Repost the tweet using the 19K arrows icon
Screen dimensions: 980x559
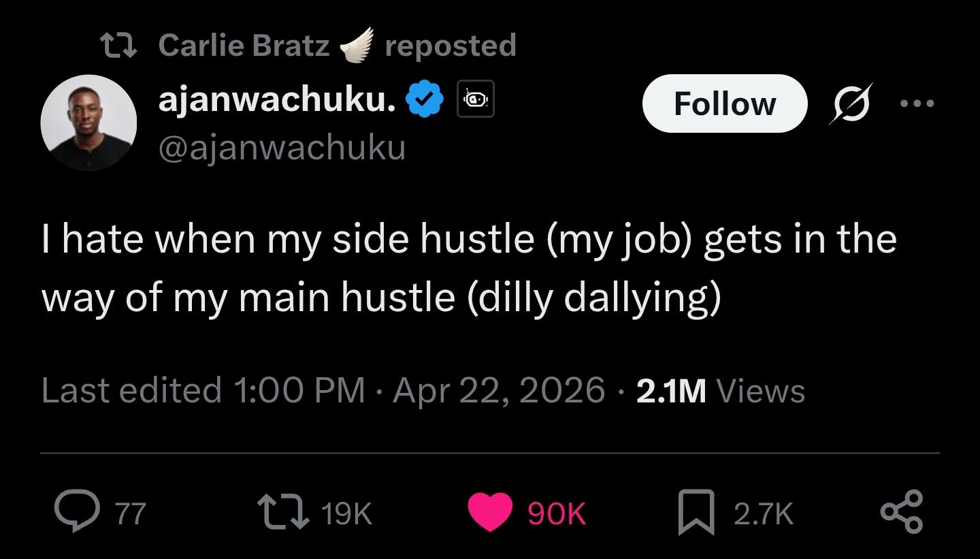pyautogui.click(x=283, y=511)
